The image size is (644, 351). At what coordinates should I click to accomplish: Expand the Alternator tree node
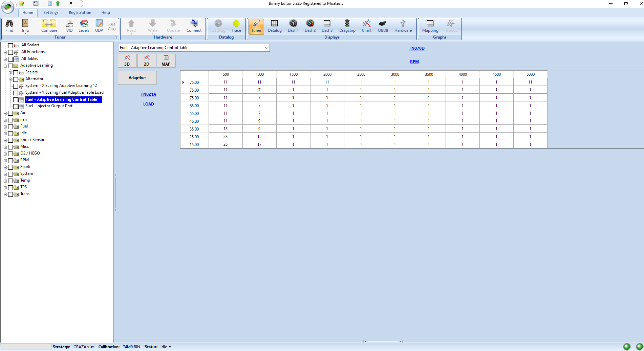click(x=10, y=79)
